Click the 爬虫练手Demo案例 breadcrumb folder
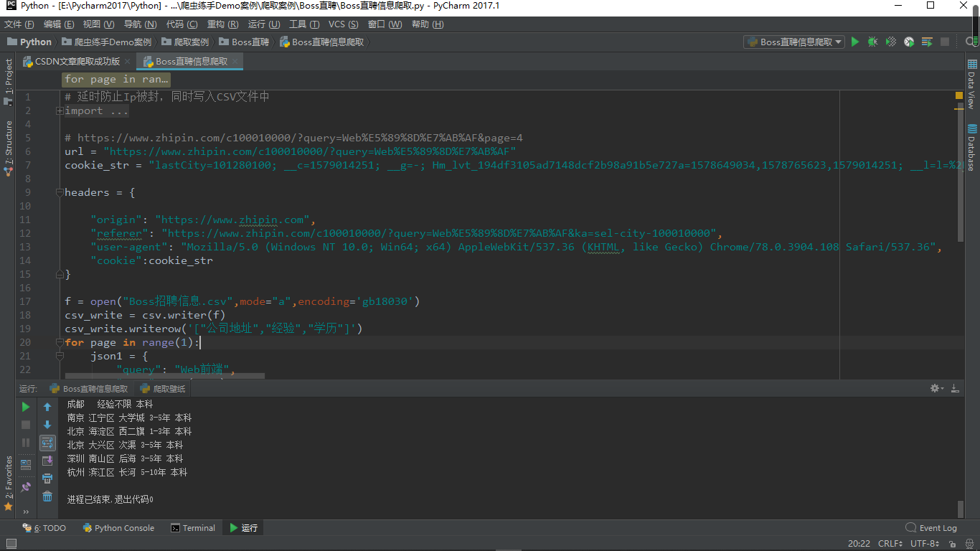980x551 pixels. (x=107, y=42)
